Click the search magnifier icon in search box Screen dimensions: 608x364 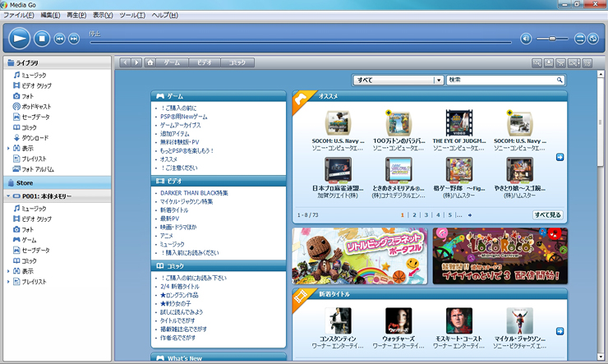click(x=560, y=81)
